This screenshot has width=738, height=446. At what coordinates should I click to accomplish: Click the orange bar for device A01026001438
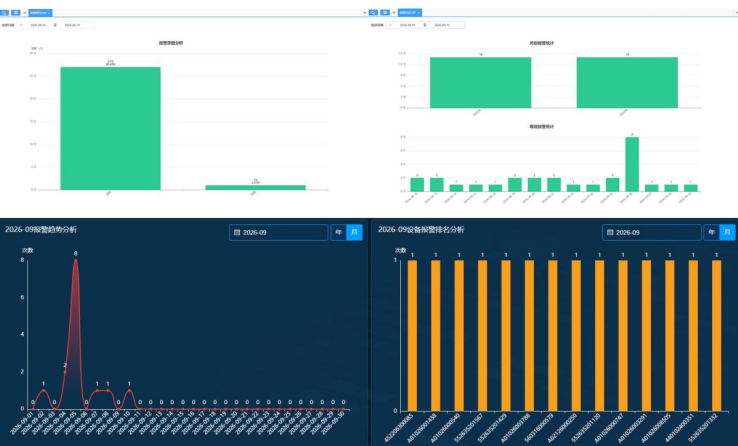coord(436,335)
